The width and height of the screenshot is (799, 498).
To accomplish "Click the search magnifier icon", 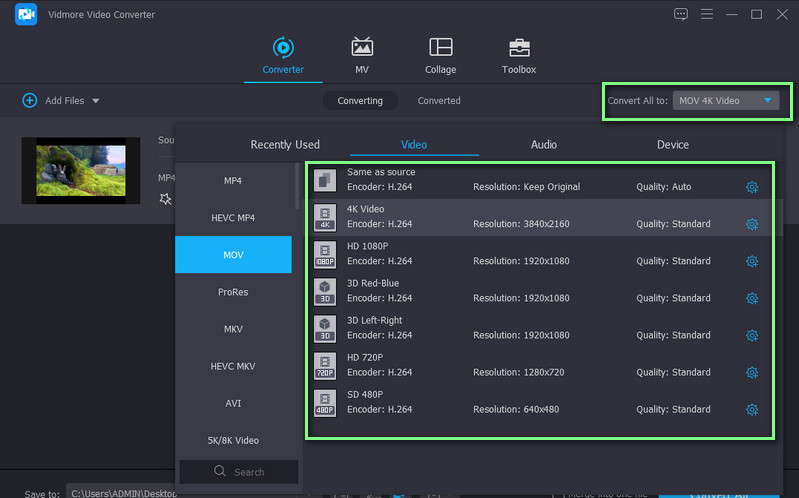I will pos(220,471).
